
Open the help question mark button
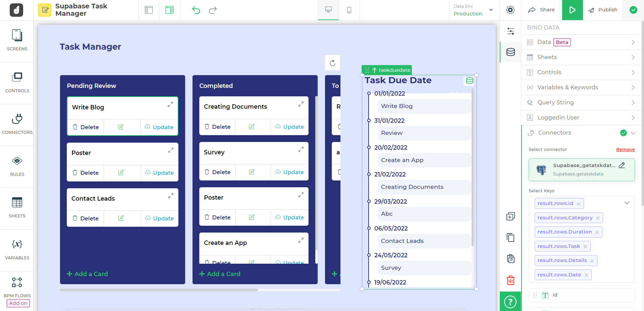coord(510,302)
